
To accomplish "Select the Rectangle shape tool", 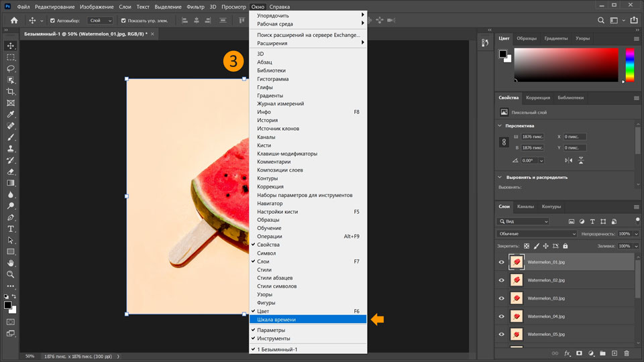I will [x=11, y=251].
